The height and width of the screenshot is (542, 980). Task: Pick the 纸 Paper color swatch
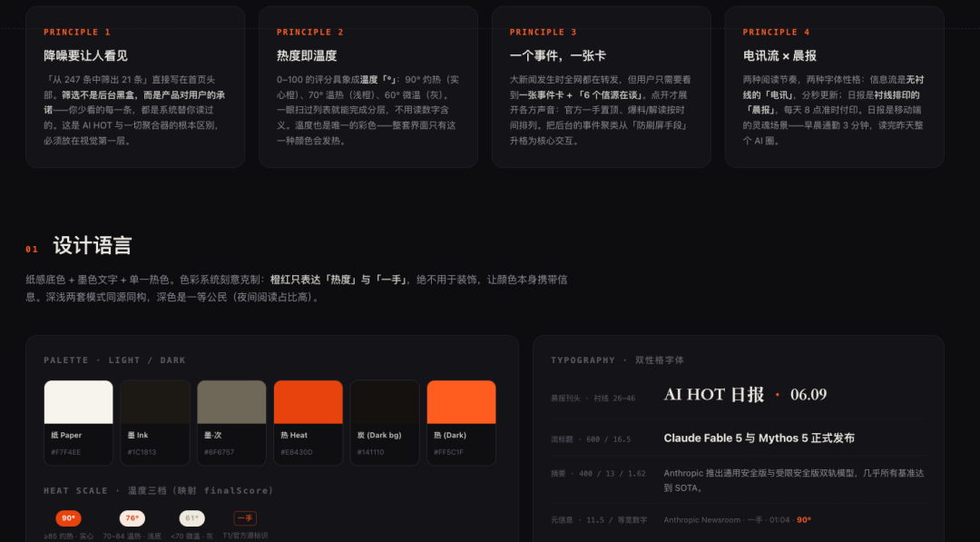tap(79, 402)
